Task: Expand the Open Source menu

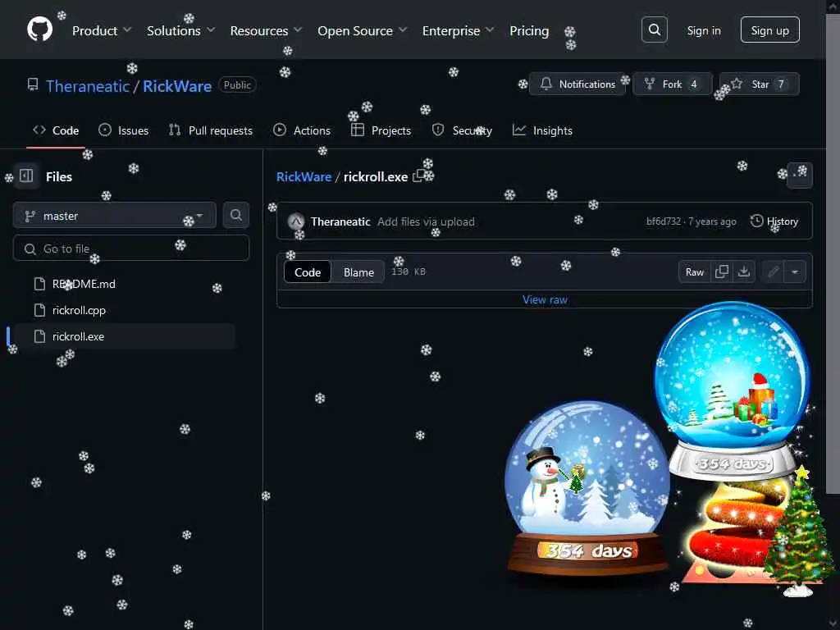Action: (x=362, y=30)
